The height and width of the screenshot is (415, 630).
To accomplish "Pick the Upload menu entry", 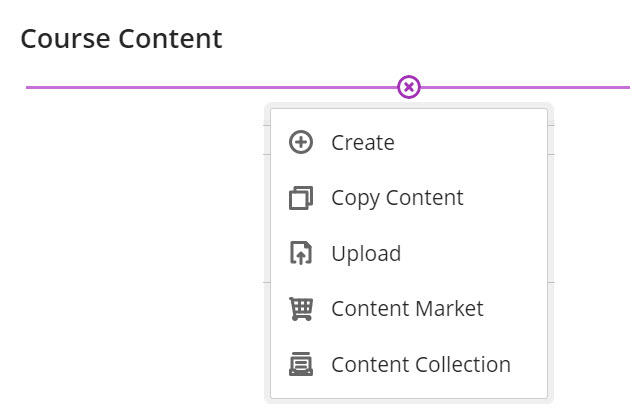I will (366, 254).
